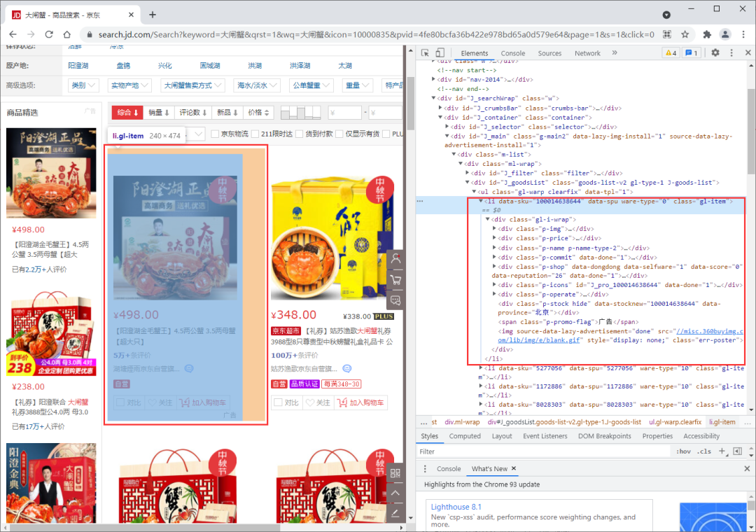Open drawer three-dot menu beside Console
756x532 pixels.
[x=425, y=468]
